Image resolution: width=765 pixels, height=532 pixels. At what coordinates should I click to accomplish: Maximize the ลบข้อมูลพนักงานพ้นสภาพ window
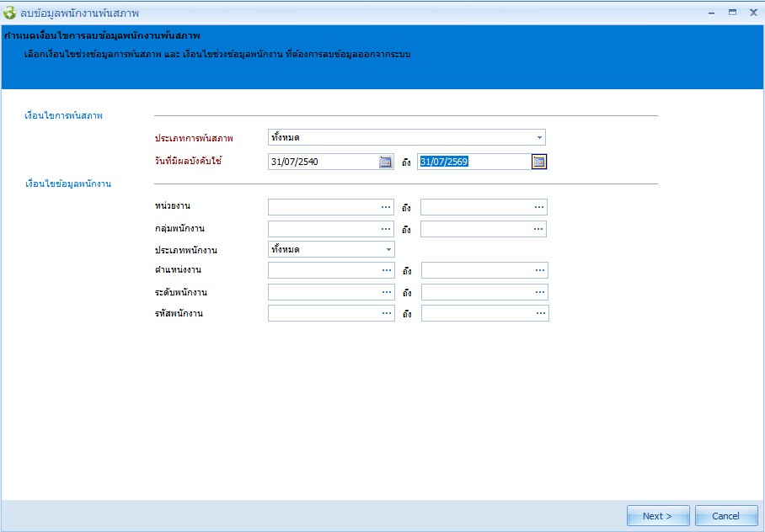tap(732, 13)
